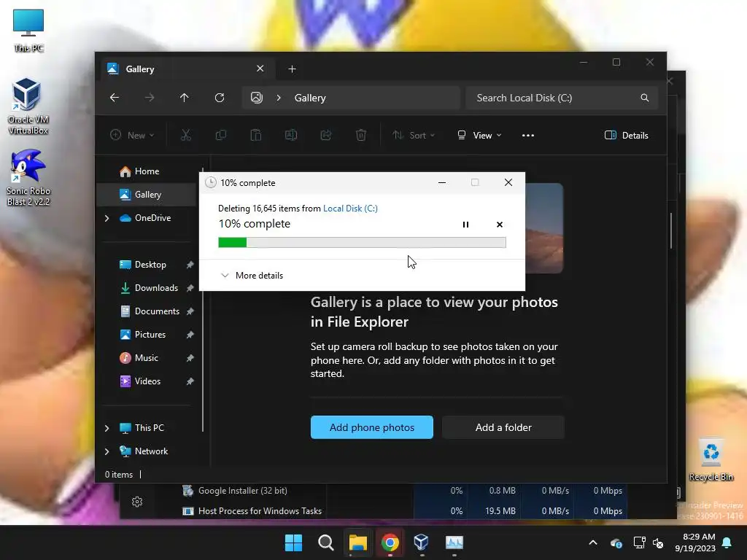Expand More details in delete dialog

point(252,275)
